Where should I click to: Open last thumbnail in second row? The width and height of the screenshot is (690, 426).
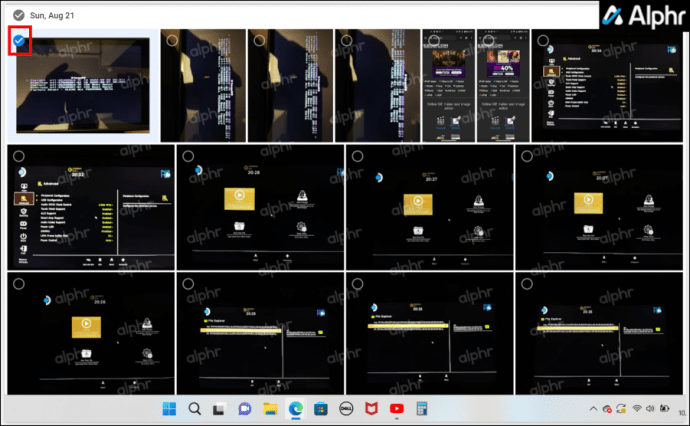click(599, 207)
